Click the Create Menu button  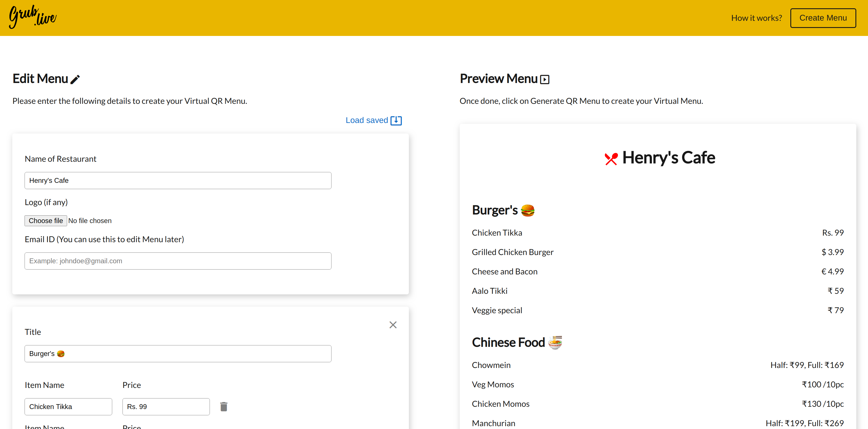823,18
